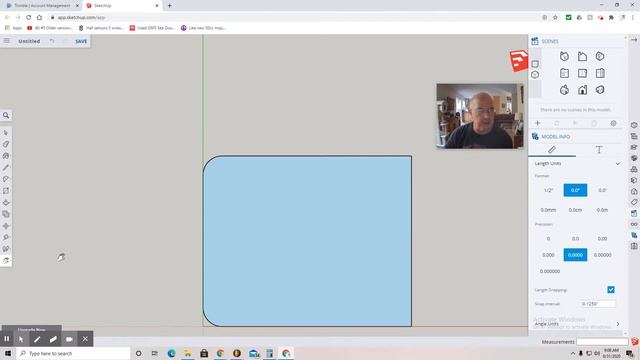Image resolution: width=640 pixels, height=360 pixels.
Task: Add a new scene with plus
Action: click(538, 123)
